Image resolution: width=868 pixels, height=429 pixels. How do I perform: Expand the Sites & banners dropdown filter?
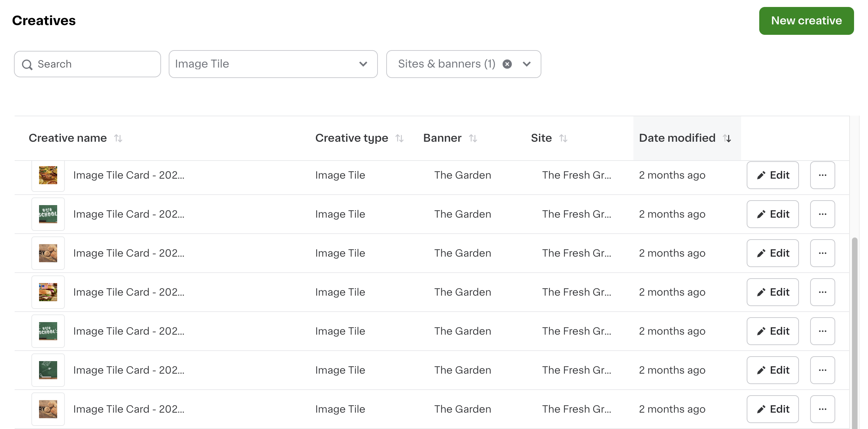526,63
